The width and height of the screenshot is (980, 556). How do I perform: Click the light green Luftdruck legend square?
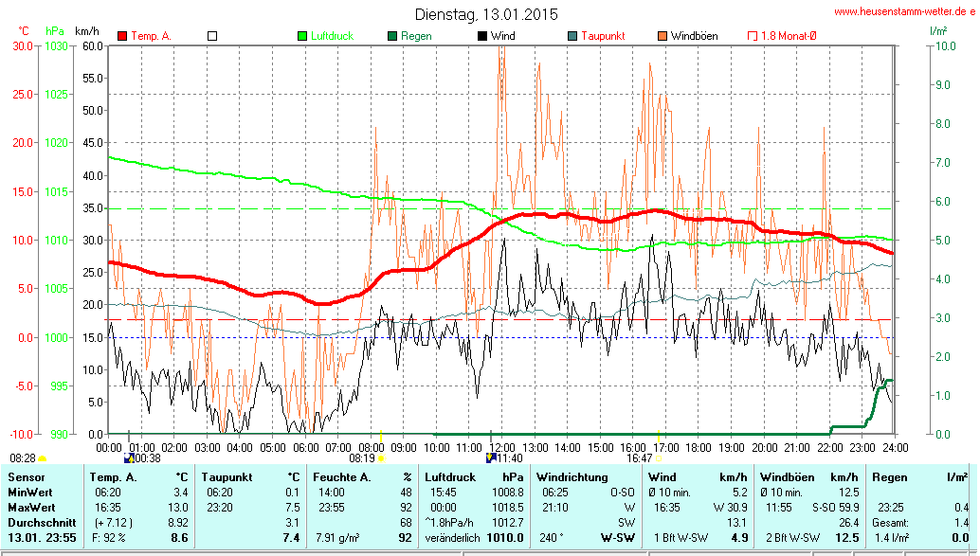[x=303, y=36]
